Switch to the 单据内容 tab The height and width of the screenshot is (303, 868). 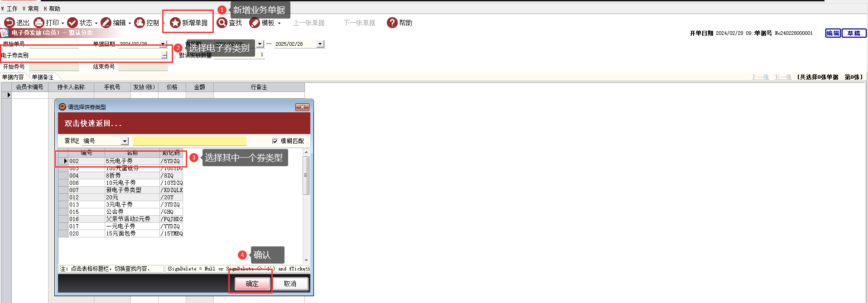tap(13, 77)
